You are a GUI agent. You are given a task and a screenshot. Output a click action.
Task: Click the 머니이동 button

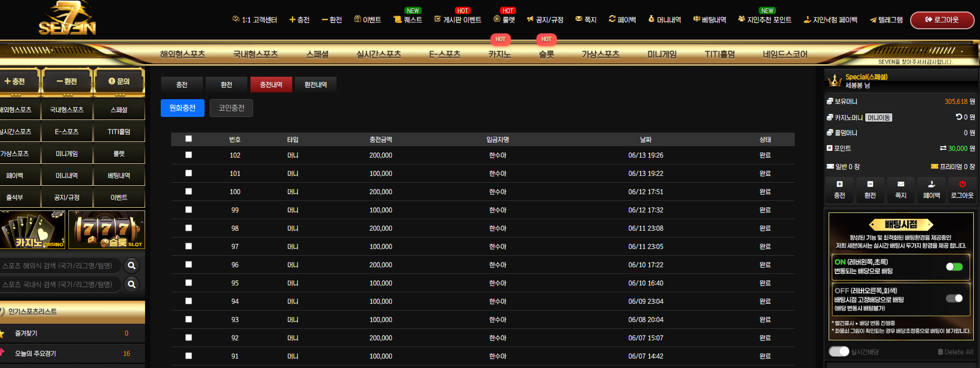click(x=879, y=117)
